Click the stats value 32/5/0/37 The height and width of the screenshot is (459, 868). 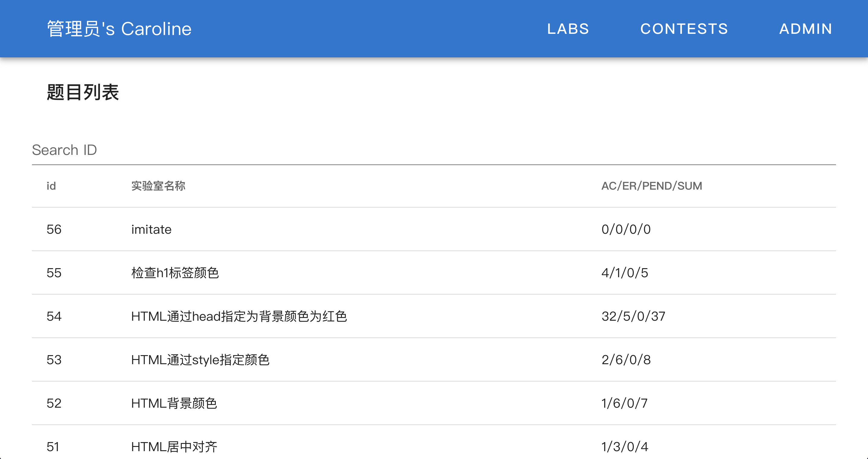click(633, 316)
